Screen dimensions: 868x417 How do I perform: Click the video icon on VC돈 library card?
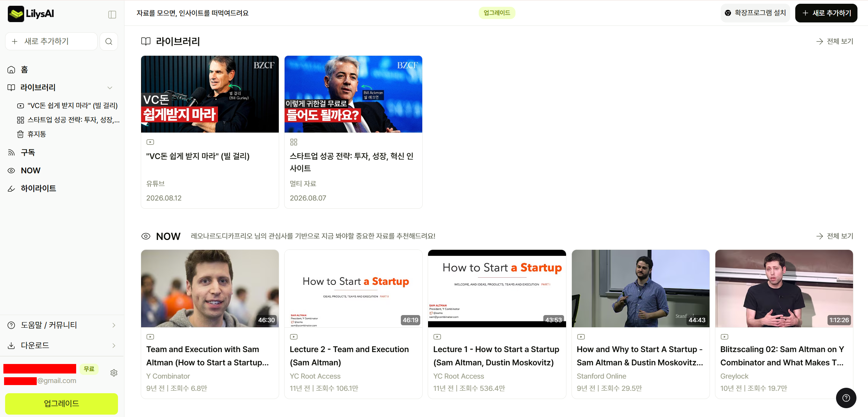click(x=150, y=142)
